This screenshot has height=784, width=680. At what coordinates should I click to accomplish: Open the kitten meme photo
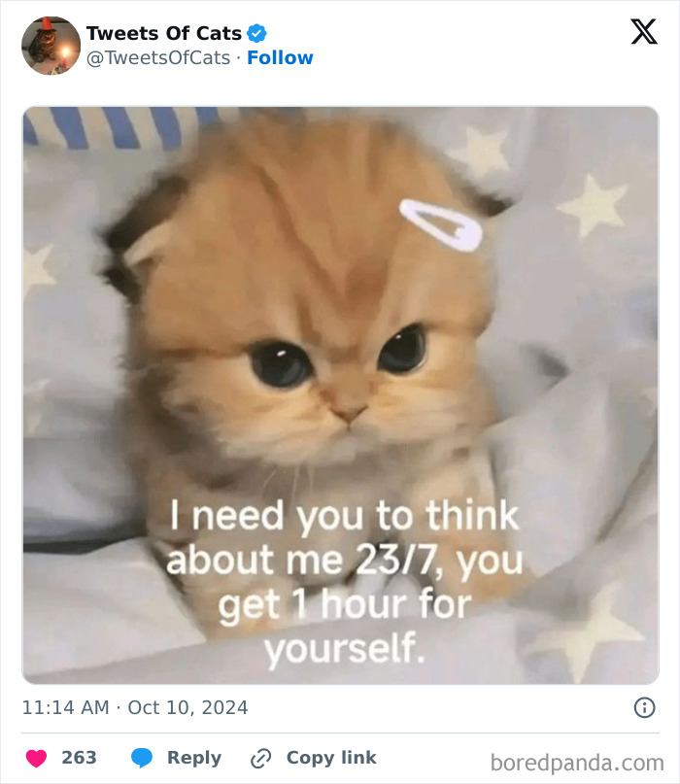pyautogui.click(x=340, y=389)
